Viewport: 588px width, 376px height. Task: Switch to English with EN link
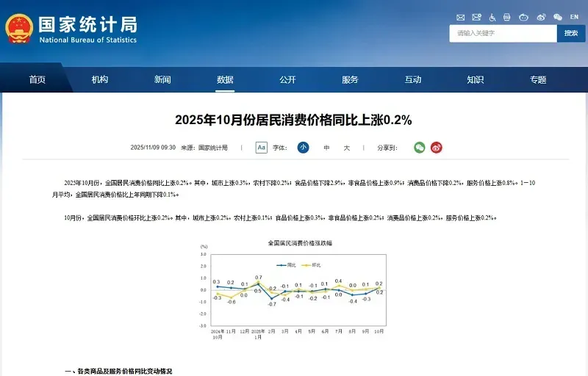(574, 17)
